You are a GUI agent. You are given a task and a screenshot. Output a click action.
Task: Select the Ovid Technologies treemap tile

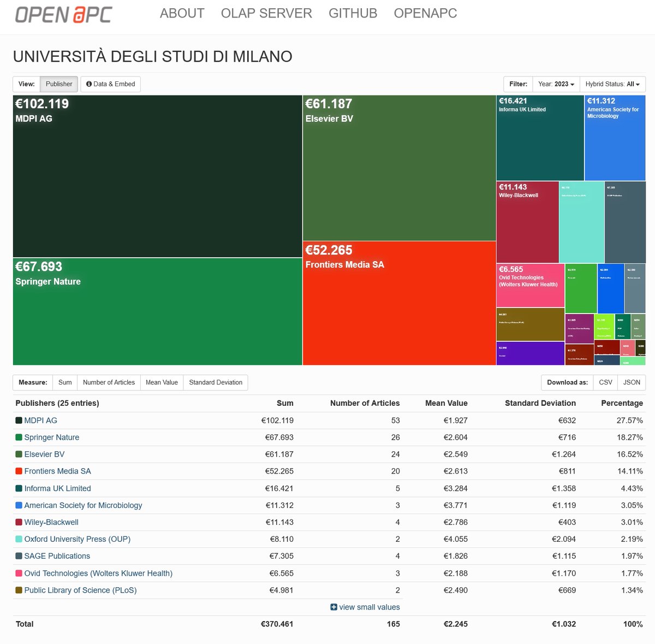[x=530, y=286]
